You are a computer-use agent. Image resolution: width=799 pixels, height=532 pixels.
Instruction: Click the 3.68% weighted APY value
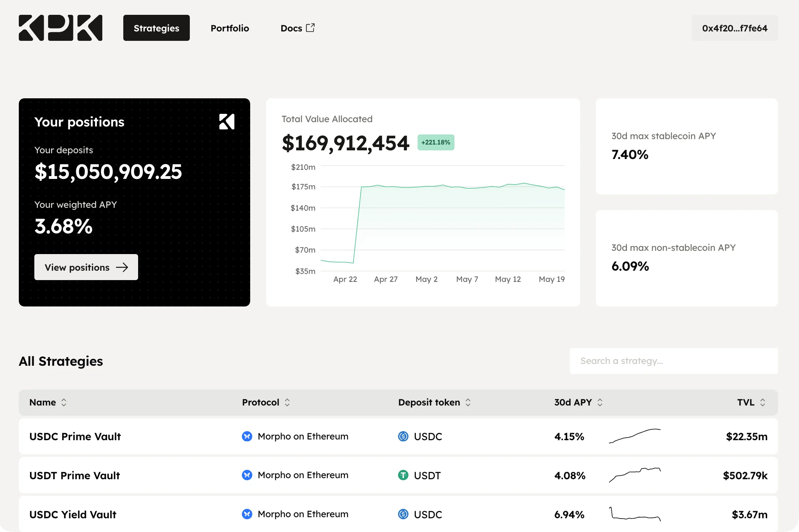(64, 227)
